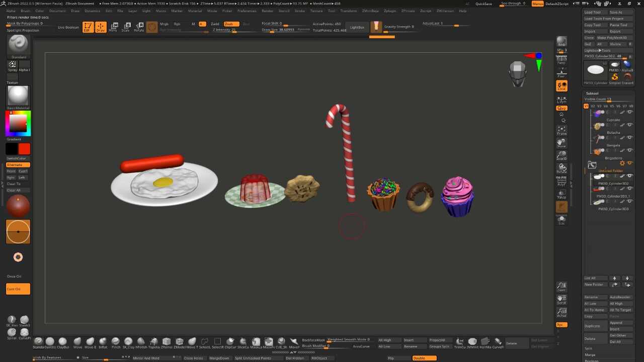Select the Move transform tool
This screenshot has width=644, height=362.
pos(113,27)
